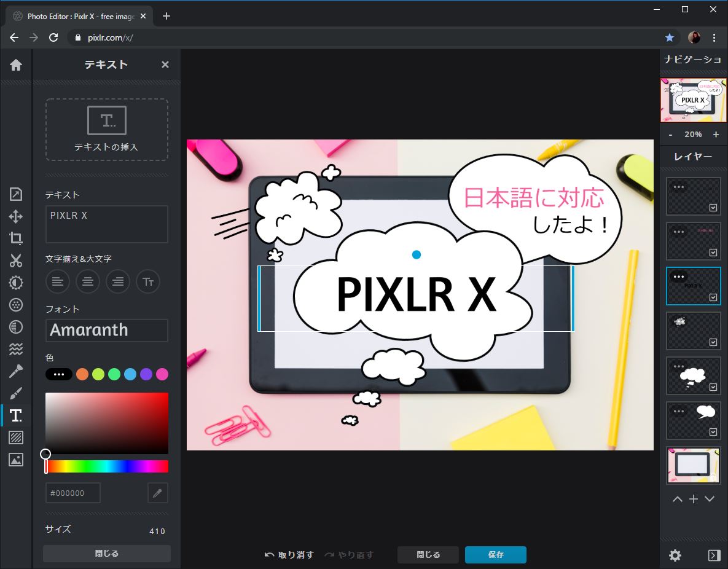
Task: Click inside the red saturation color field
Action: [107, 423]
